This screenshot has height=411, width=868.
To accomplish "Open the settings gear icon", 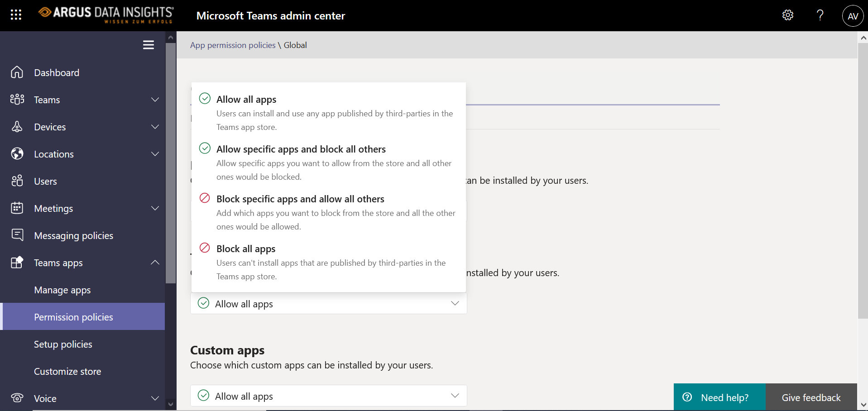I will tap(788, 15).
